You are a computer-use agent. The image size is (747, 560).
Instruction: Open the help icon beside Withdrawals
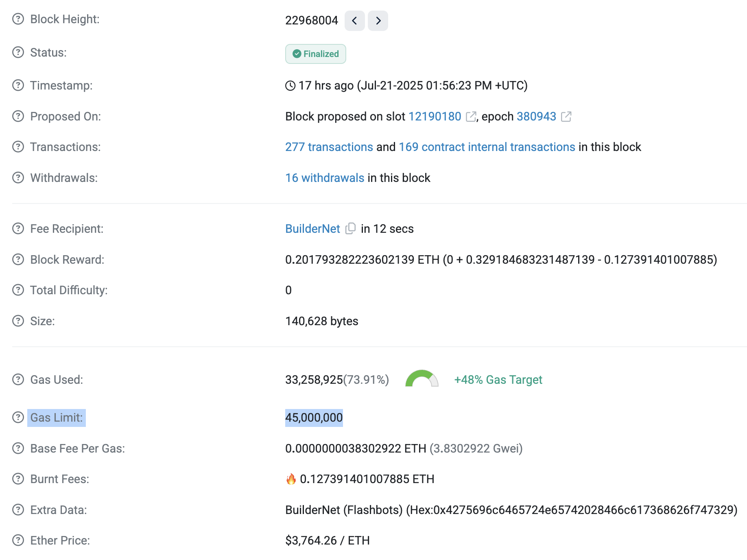pos(18,178)
